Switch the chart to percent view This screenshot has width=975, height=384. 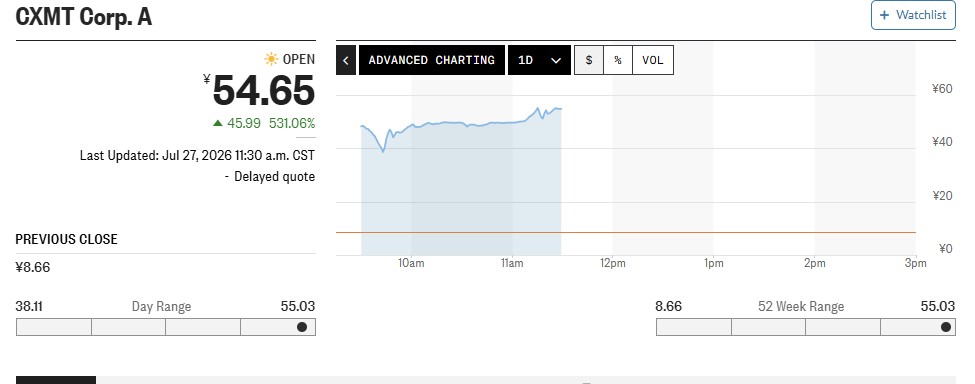pyautogui.click(x=617, y=60)
